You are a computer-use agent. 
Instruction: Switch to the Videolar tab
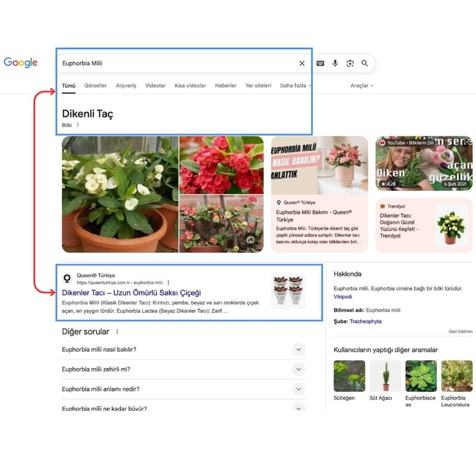(156, 86)
